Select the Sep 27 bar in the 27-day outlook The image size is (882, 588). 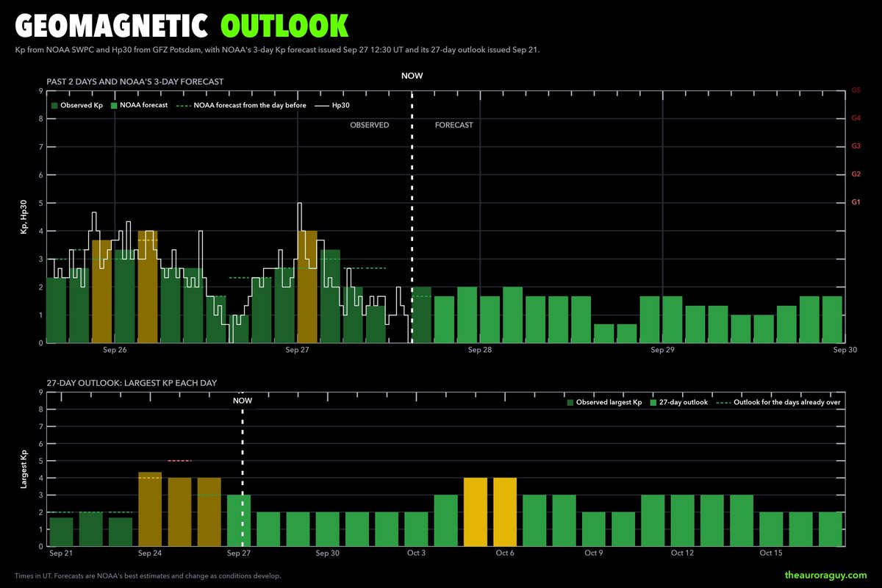[239, 520]
